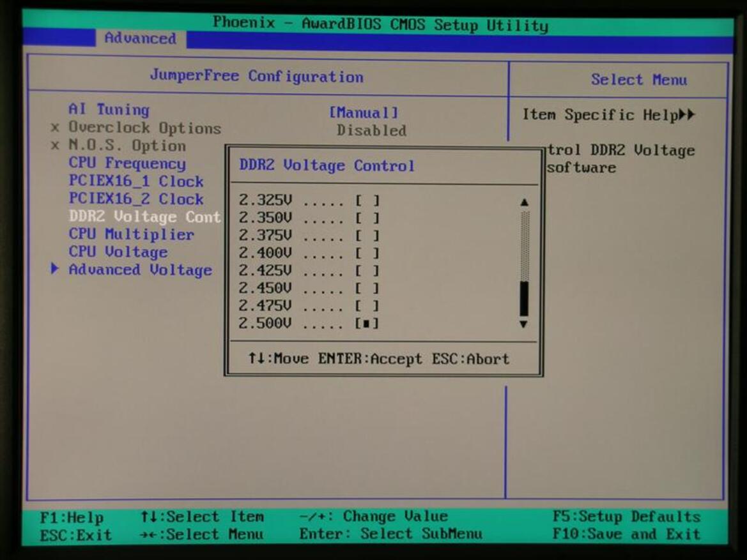Open the AI Tuning Manual value
The height and width of the screenshot is (560, 747).
click(364, 113)
